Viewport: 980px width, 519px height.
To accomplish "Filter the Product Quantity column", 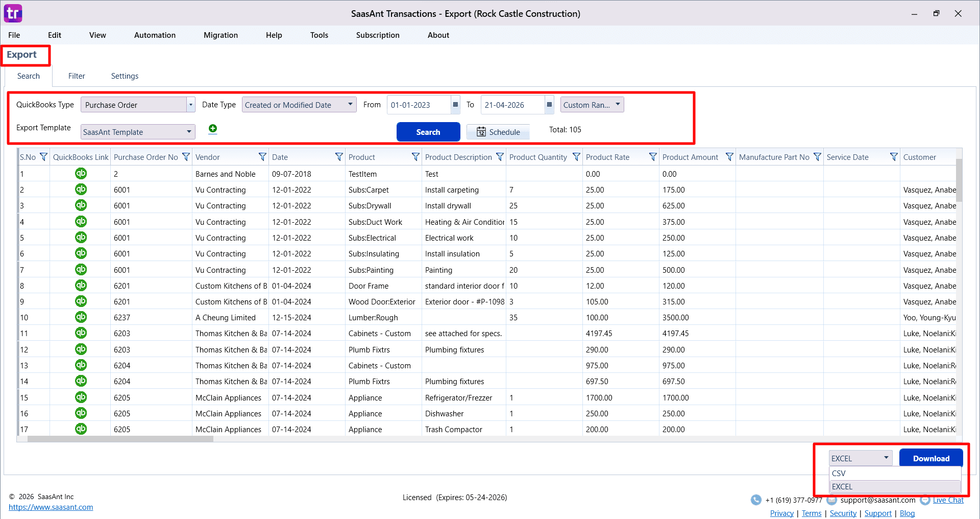I will tap(576, 157).
